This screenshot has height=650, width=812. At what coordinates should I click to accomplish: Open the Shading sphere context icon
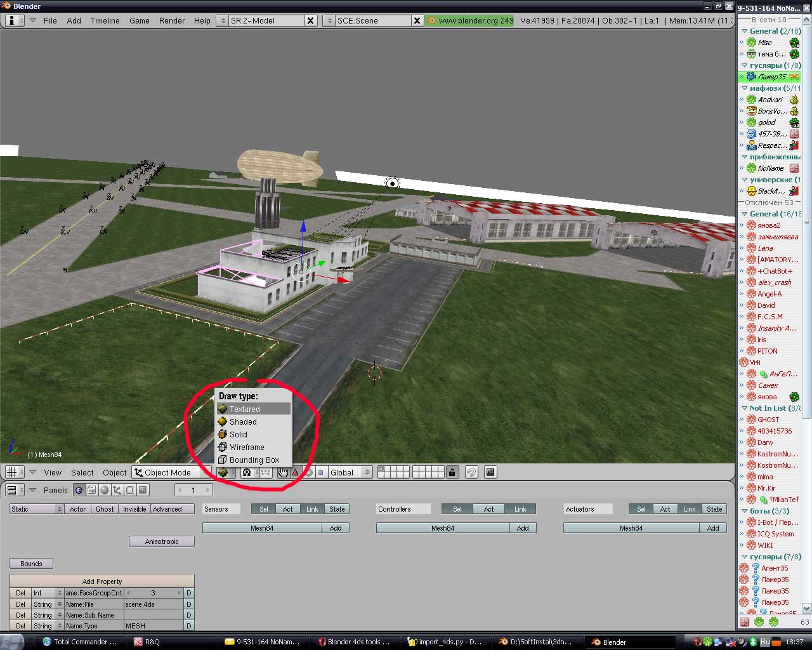[105, 490]
